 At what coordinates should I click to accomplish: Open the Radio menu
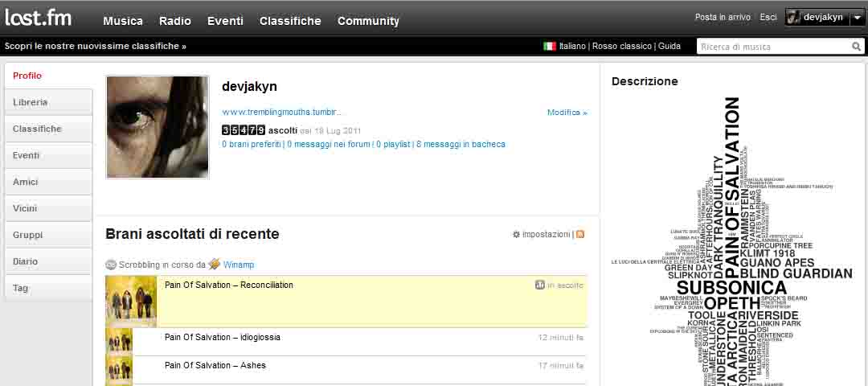[175, 21]
